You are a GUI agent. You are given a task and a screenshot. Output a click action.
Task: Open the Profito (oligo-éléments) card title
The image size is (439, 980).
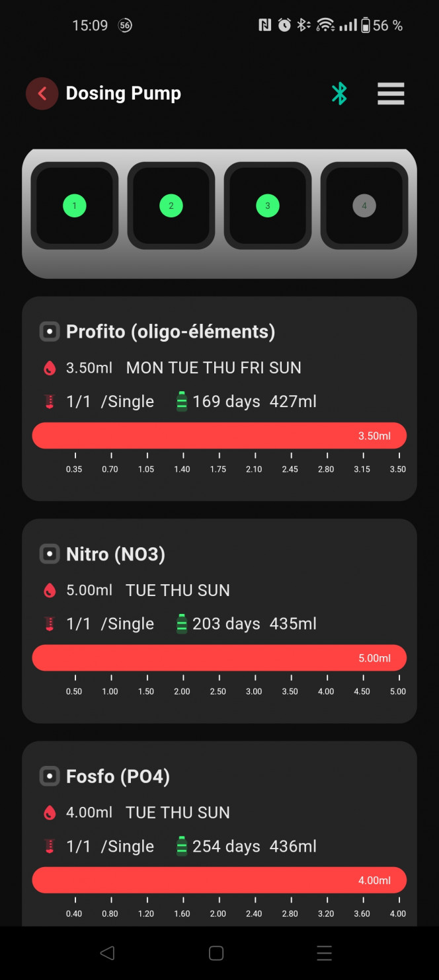point(171,332)
